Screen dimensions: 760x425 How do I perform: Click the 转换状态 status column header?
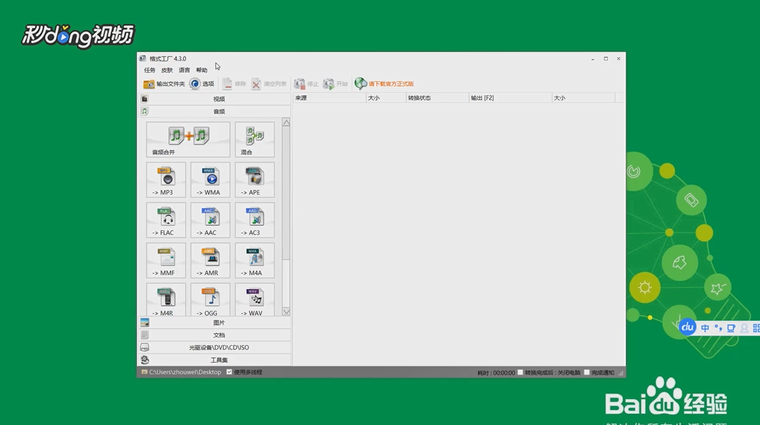[437, 98]
